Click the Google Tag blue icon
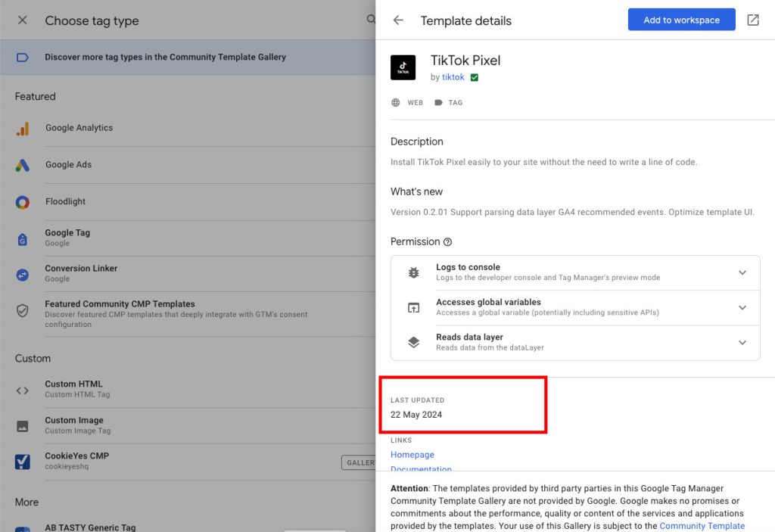Viewport: 775px width, 532px height. [x=22, y=239]
